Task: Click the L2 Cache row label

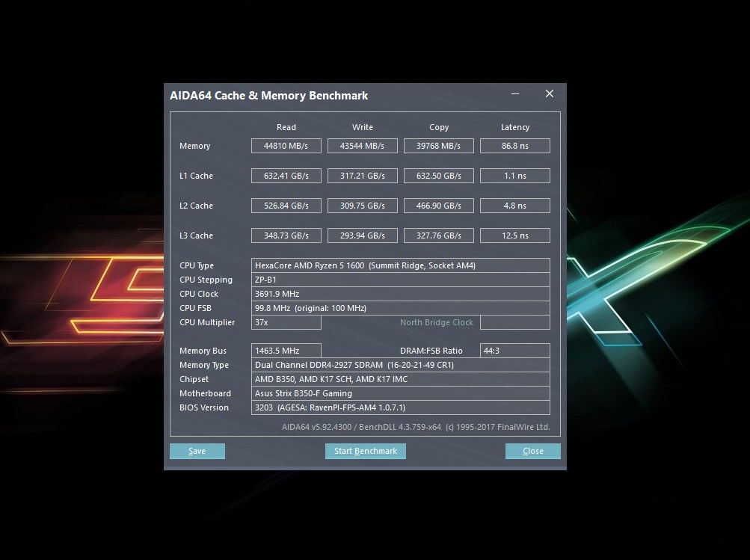Action: click(196, 206)
